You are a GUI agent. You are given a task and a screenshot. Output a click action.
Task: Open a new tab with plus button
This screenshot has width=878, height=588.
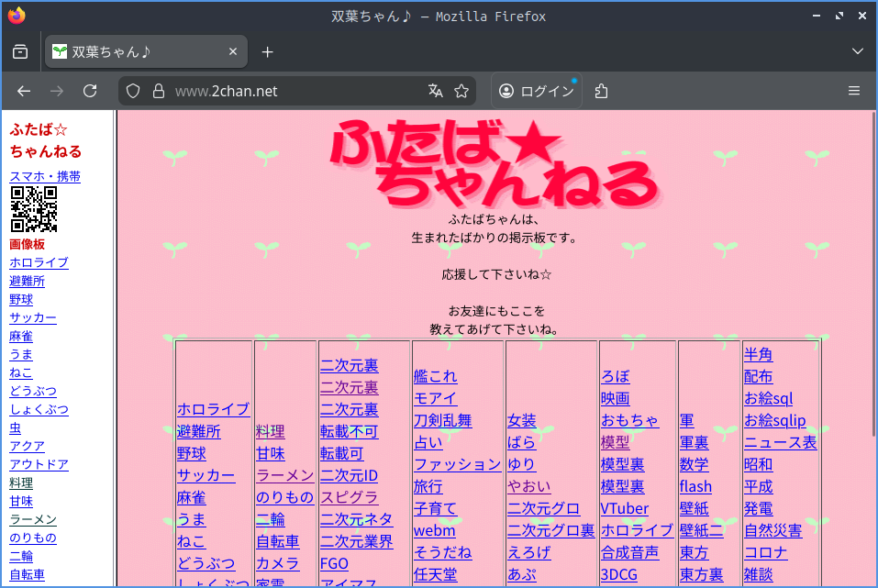point(268,52)
